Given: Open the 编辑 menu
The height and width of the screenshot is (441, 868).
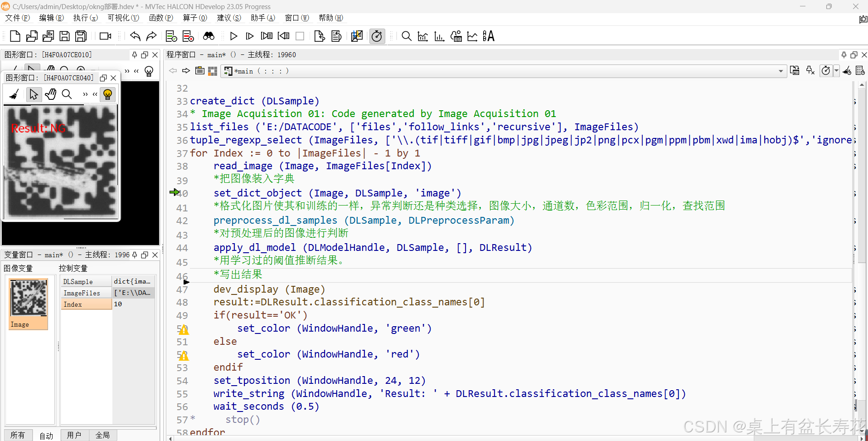Looking at the screenshot, I should click(51, 18).
